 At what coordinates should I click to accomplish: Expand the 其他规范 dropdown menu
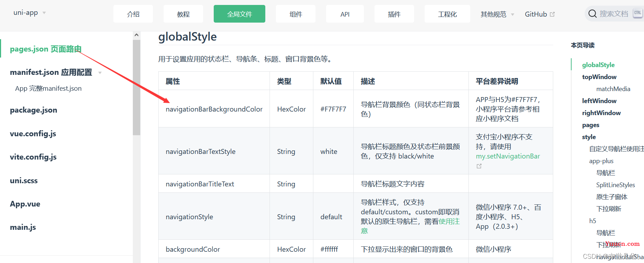[497, 14]
